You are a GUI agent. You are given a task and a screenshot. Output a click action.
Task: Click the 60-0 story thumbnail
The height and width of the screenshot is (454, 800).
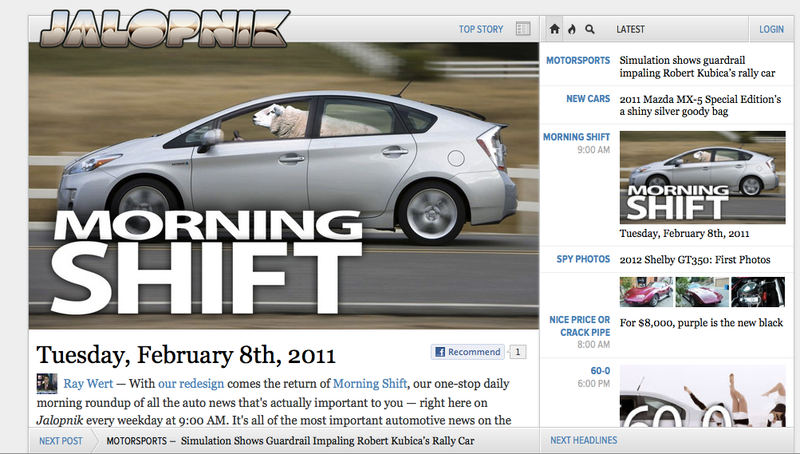click(703, 395)
